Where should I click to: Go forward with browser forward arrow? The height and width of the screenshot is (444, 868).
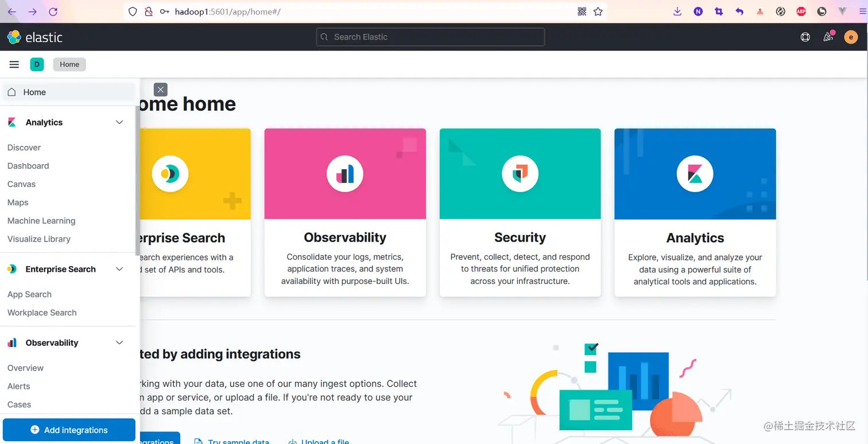click(32, 11)
